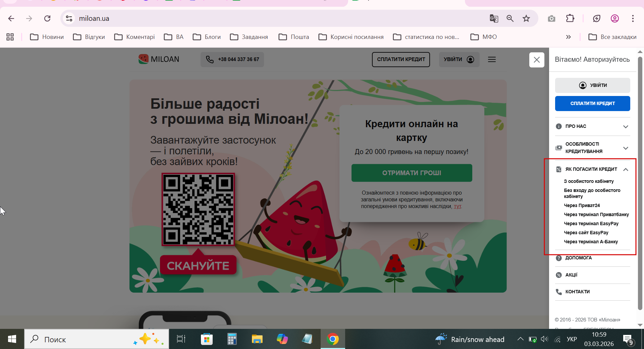This screenshot has height=349, width=644.
Task: Show more hidden bookmarks chevron
Action: (x=568, y=37)
